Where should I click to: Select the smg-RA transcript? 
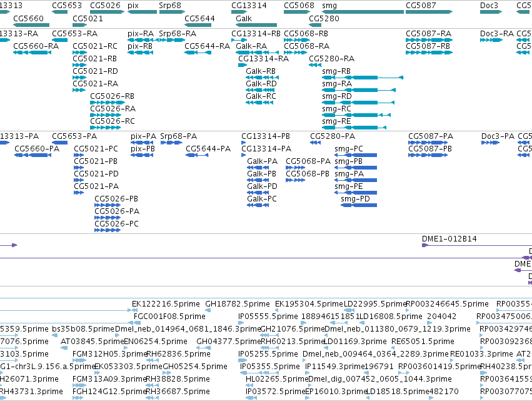point(359,90)
